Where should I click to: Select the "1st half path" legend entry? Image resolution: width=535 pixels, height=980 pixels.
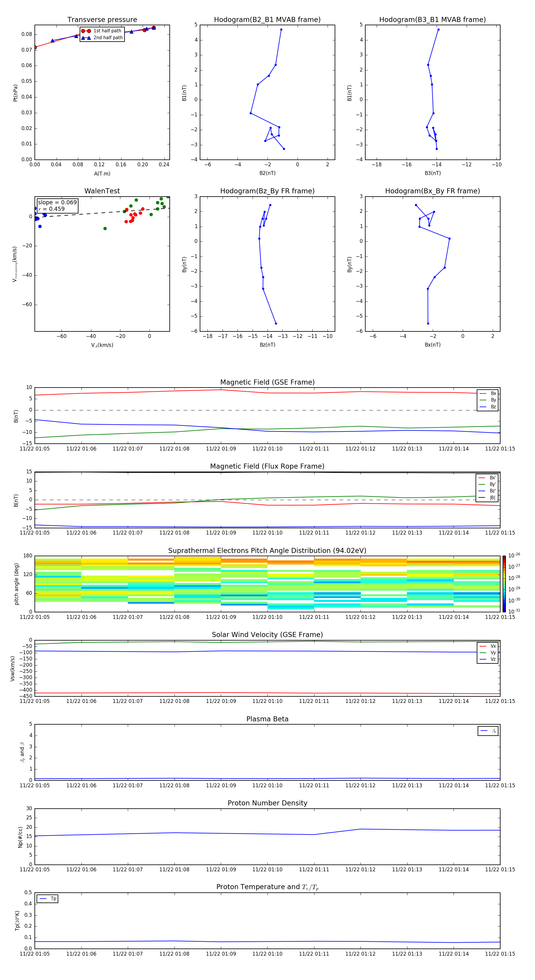pyautogui.click(x=102, y=31)
